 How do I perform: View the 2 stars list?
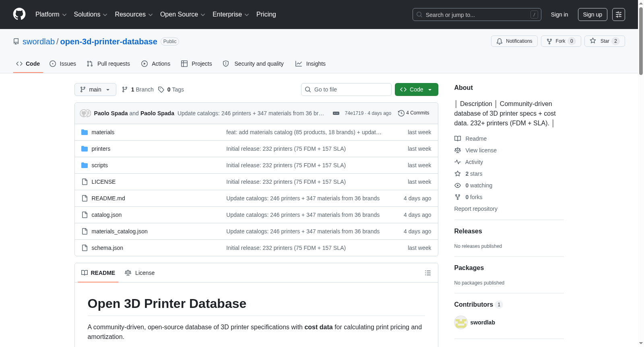pyautogui.click(x=469, y=174)
